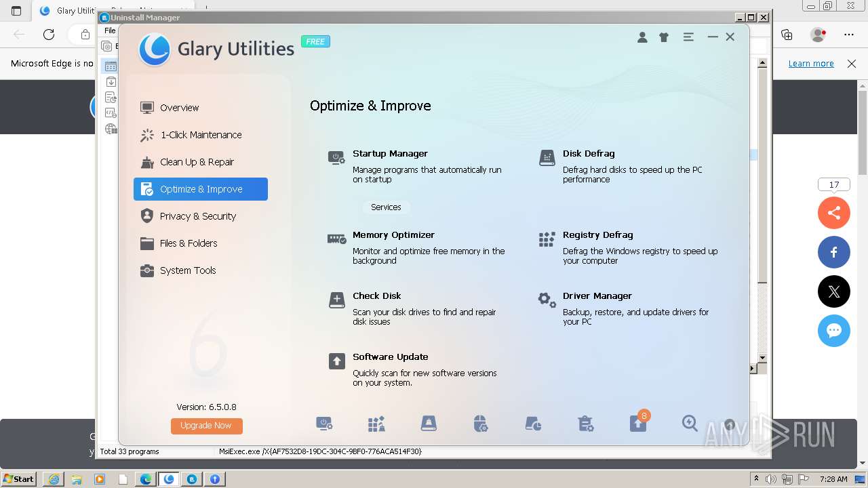The height and width of the screenshot is (488, 868).
Task: Click the mouse context menu manager dock icon
Action: click(480, 424)
